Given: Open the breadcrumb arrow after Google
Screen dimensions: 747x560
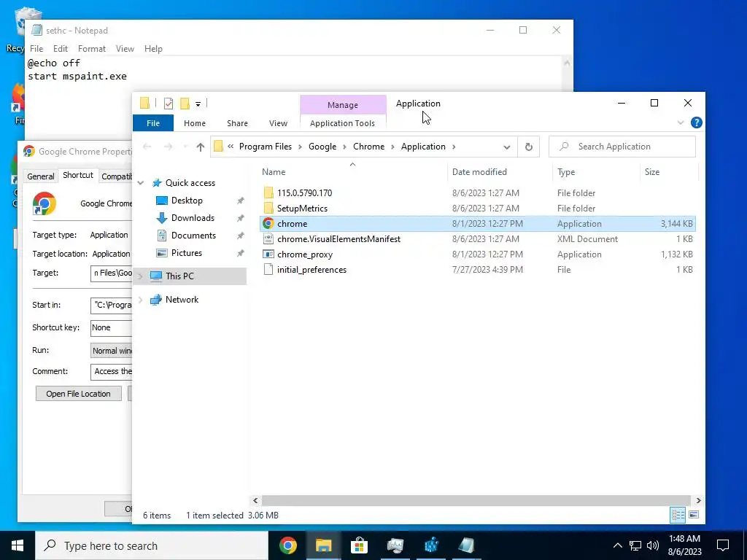Looking at the screenshot, I should pyautogui.click(x=344, y=147).
